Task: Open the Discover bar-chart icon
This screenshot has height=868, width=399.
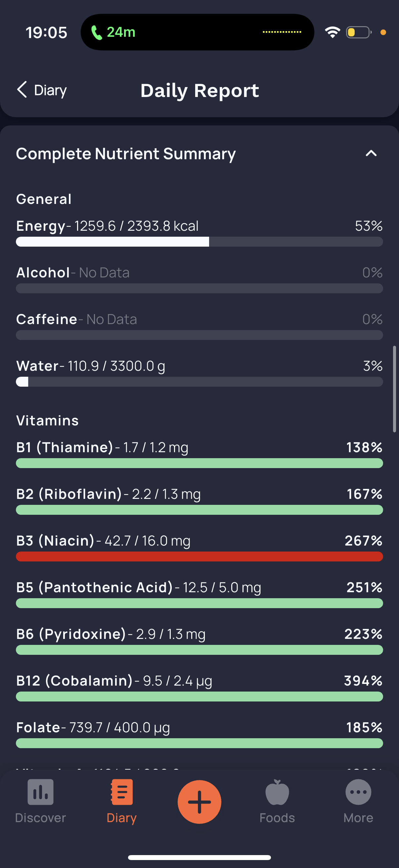Action: tap(40, 792)
